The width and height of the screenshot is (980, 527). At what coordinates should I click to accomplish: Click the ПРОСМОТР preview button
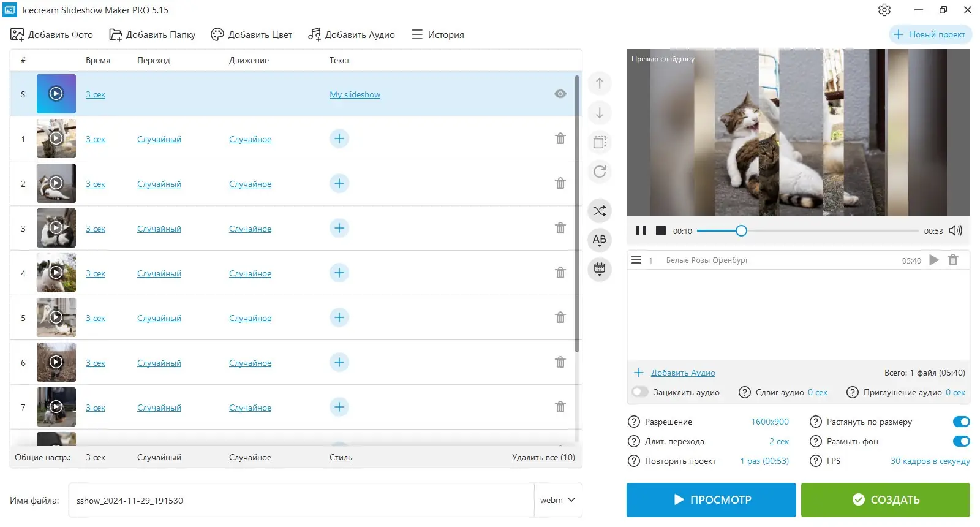click(x=711, y=500)
